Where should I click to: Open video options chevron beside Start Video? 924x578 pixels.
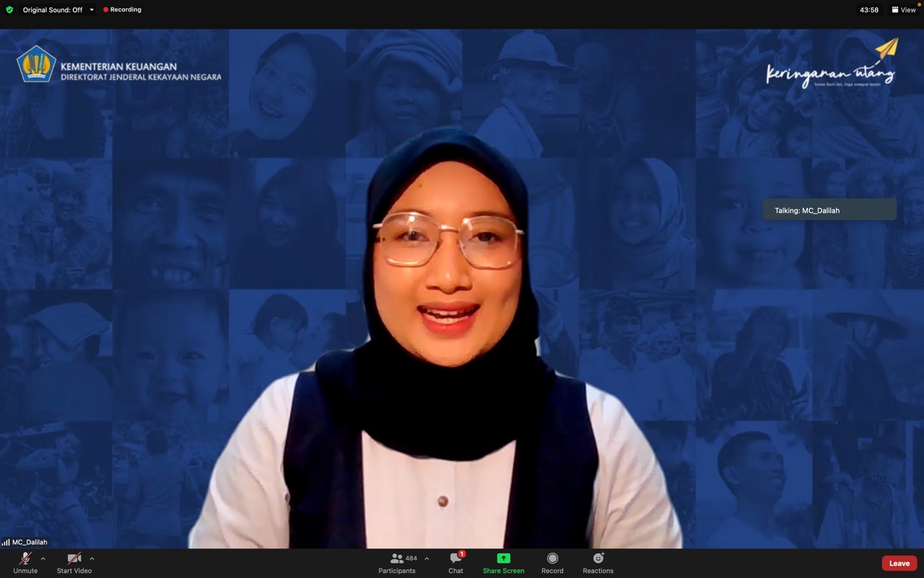(92, 558)
